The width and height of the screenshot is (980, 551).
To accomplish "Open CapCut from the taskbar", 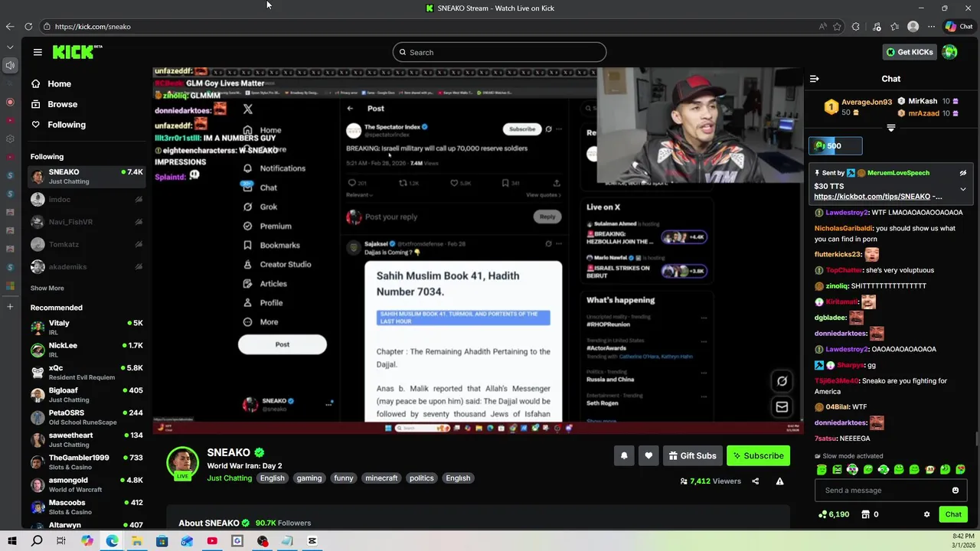I will click(312, 541).
